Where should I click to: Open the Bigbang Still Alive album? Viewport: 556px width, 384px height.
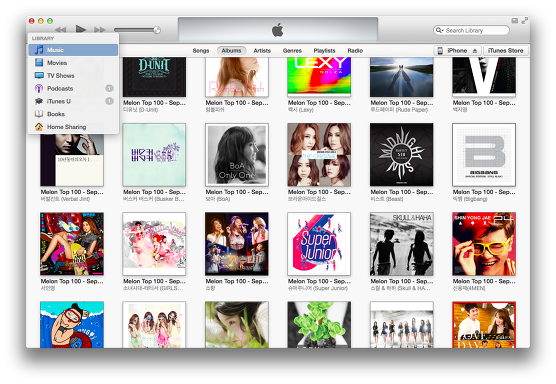[x=484, y=155]
